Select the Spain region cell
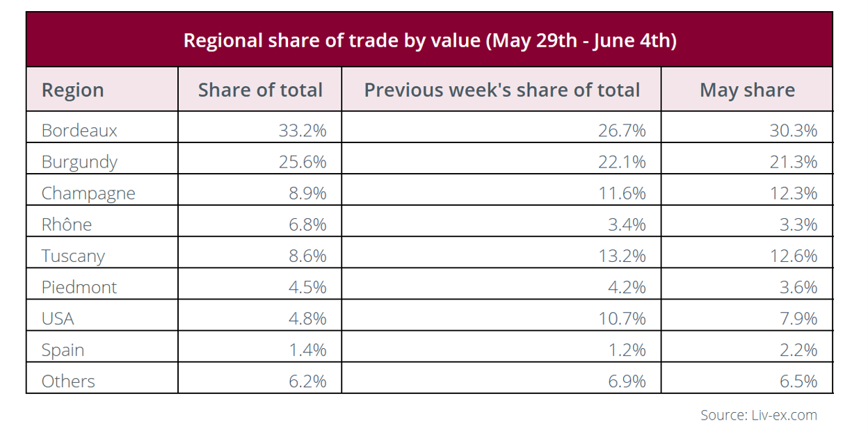This screenshot has height=435, width=868. pos(63,350)
